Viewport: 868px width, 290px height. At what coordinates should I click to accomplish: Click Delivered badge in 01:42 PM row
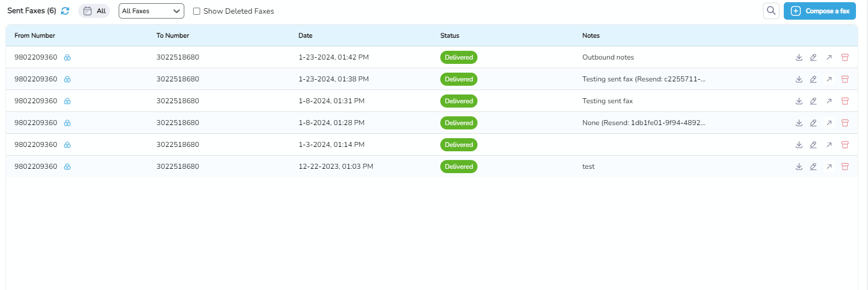point(459,57)
